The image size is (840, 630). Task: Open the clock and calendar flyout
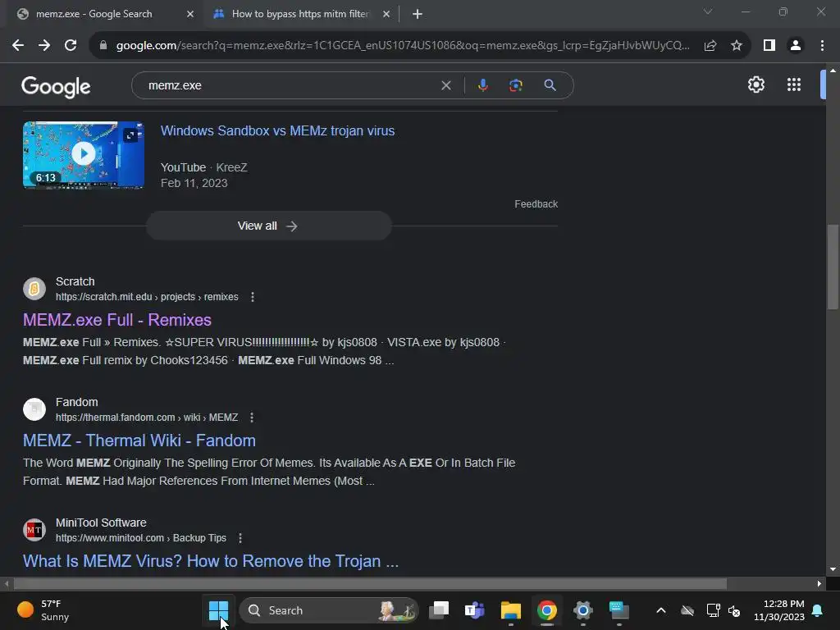pos(779,610)
